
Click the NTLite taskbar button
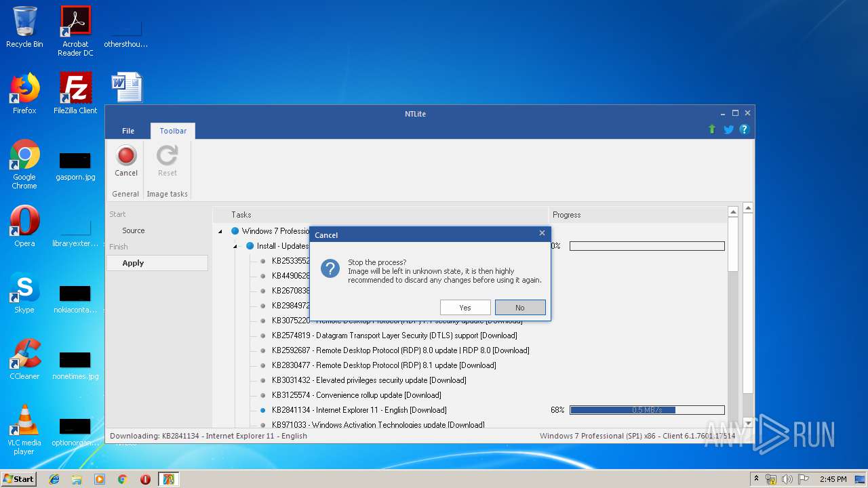click(168, 479)
